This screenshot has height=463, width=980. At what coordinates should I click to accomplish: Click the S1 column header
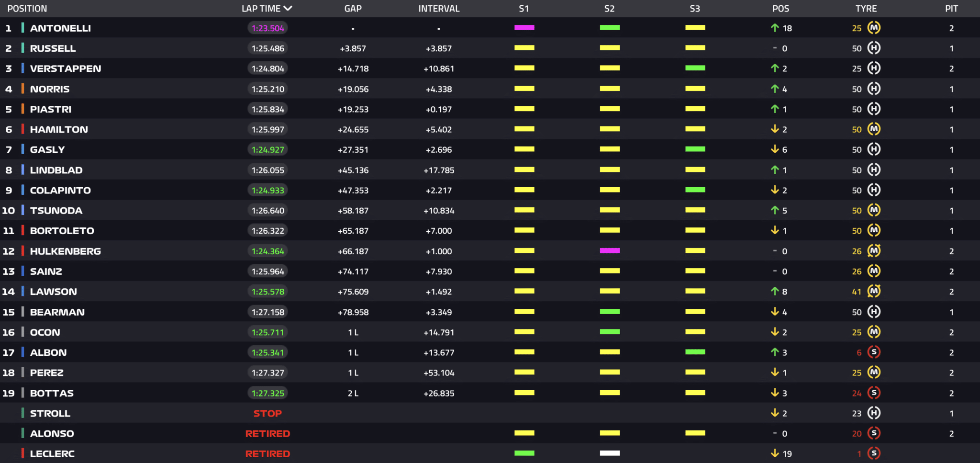click(524, 9)
